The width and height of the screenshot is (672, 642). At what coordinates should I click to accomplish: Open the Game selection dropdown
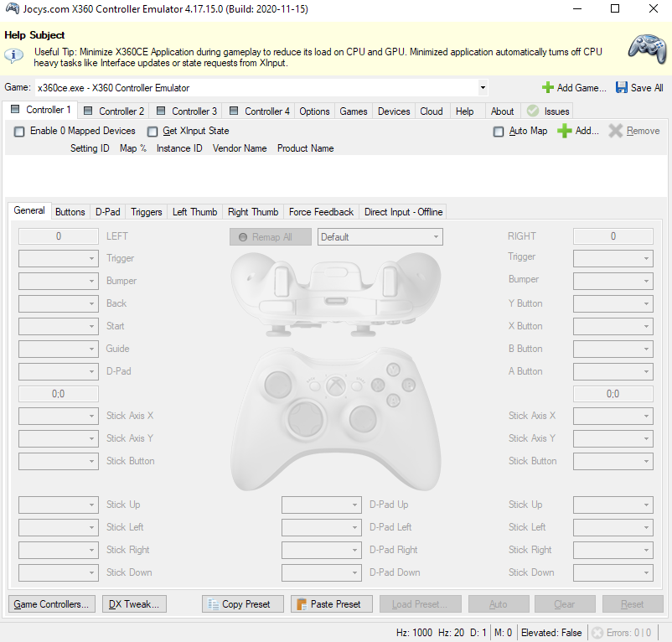tap(483, 88)
